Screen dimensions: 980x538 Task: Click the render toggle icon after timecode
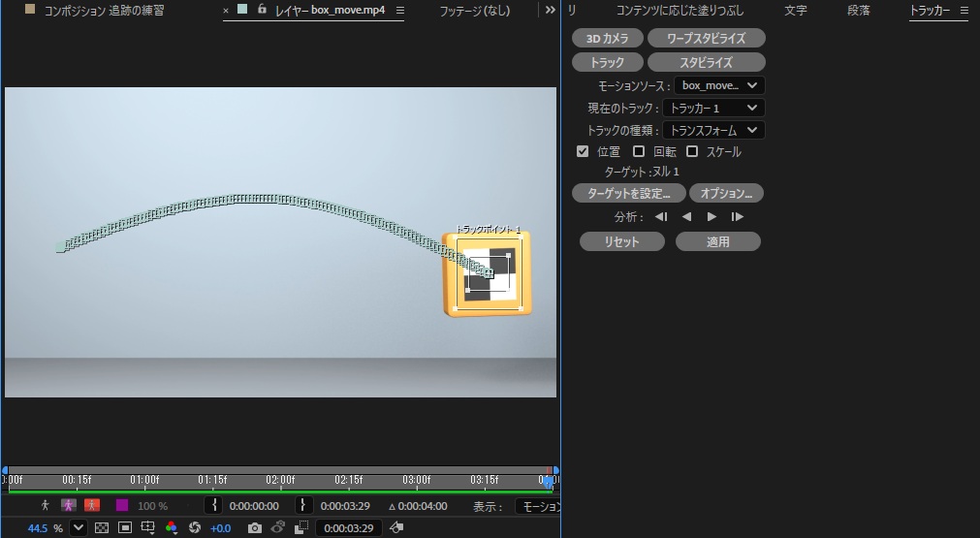(396, 528)
